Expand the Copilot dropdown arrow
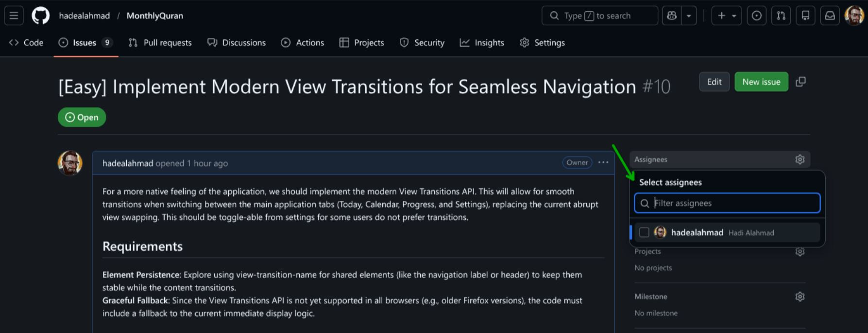Image resolution: width=868 pixels, height=333 pixels. coord(689,16)
